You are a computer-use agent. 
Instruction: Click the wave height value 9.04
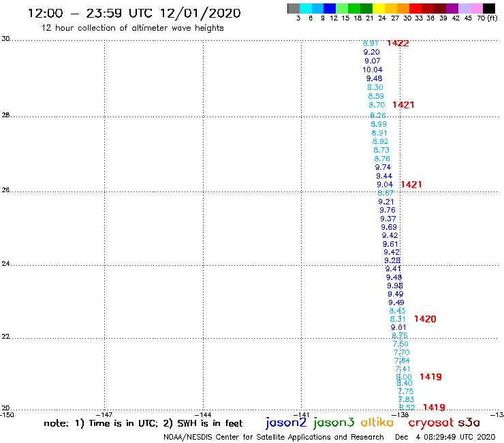(x=385, y=185)
